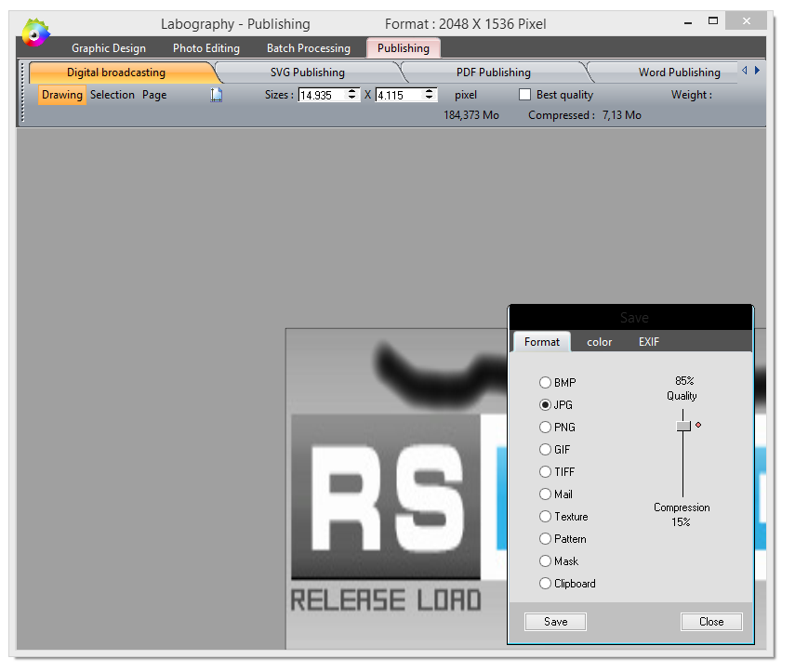Click the Close button in the Save dialog
This screenshot has height=672, width=795.
tap(711, 622)
